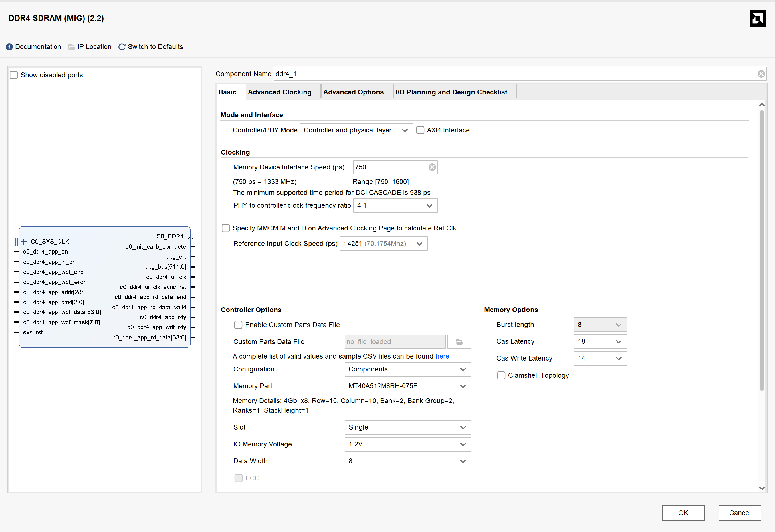Click the c0_ddr4_app_hi_pri port label

[49, 262]
